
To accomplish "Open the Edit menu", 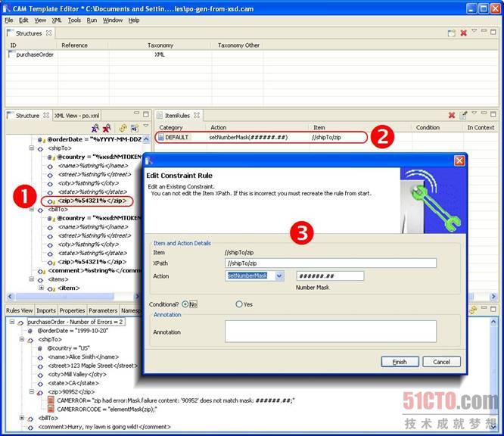I will [23, 20].
